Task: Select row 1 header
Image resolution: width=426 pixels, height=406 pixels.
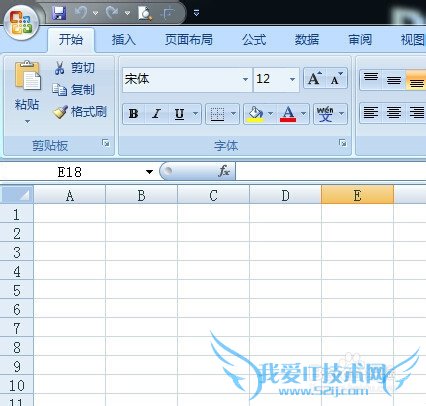Action: tap(17, 214)
